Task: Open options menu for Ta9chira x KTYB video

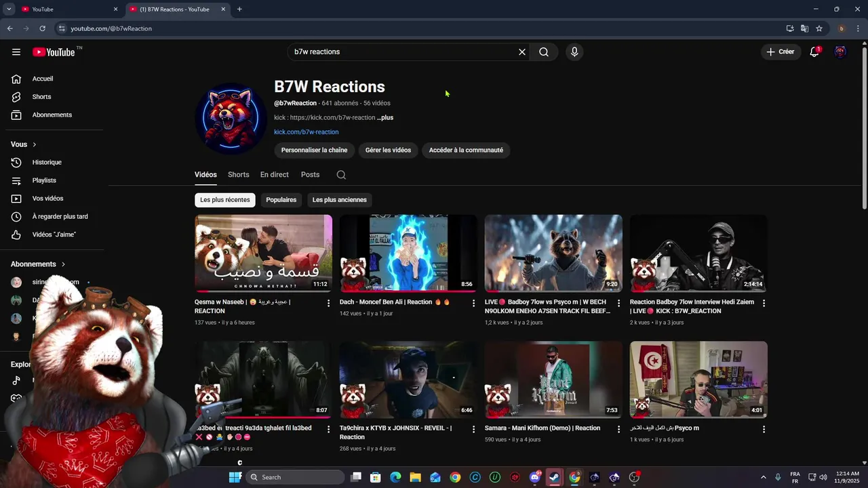Action: pyautogui.click(x=474, y=429)
